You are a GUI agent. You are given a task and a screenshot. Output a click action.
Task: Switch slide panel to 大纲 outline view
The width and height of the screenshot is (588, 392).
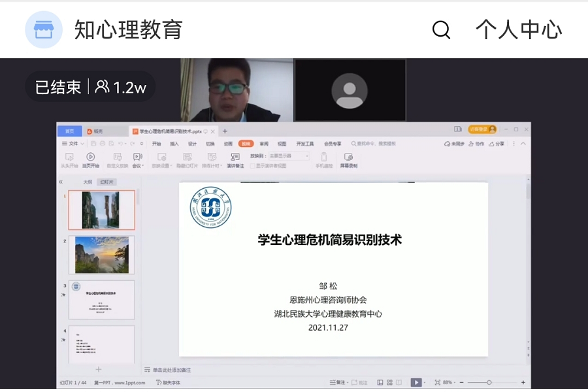pyautogui.click(x=88, y=182)
